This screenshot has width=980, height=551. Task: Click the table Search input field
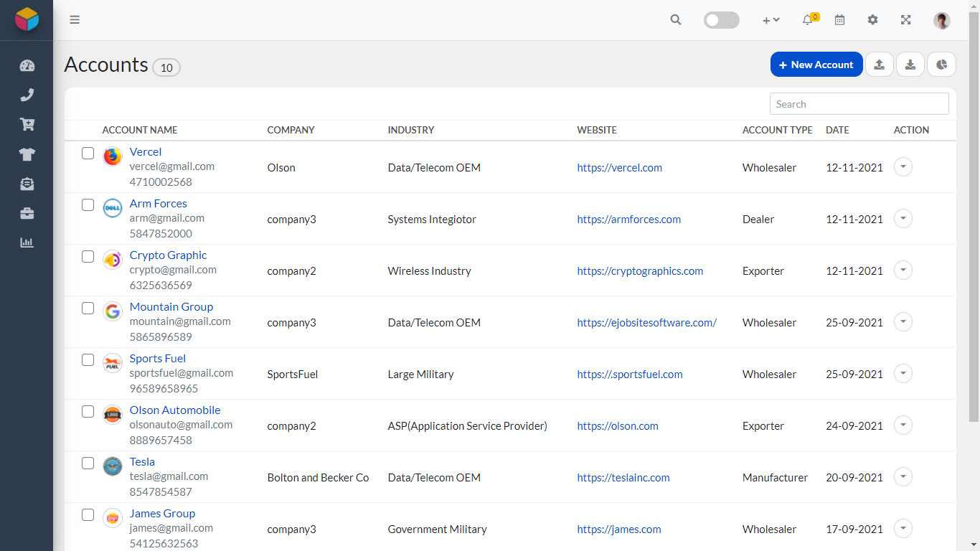[x=859, y=104]
